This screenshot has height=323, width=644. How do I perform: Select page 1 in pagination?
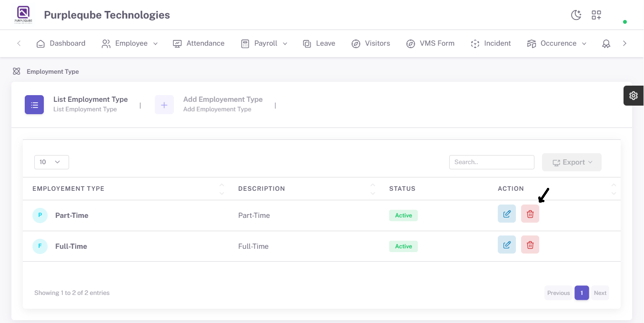pyautogui.click(x=582, y=293)
